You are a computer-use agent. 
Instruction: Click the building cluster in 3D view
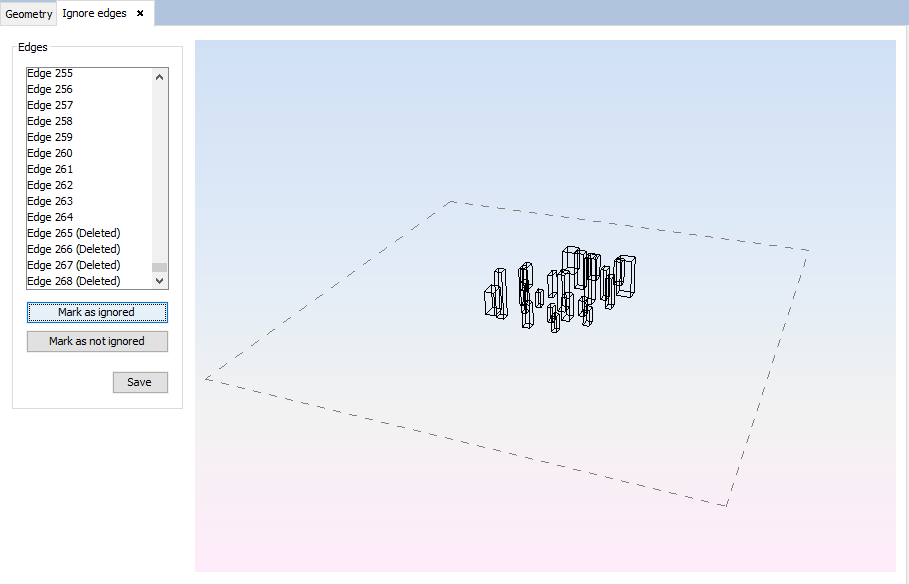coord(560,288)
